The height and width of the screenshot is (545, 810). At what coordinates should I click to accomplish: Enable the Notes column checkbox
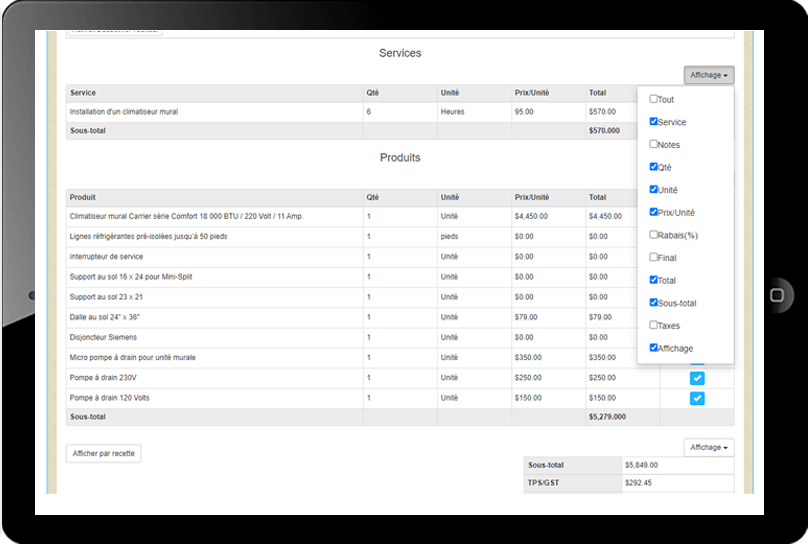pyautogui.click(x=653, y=144)
